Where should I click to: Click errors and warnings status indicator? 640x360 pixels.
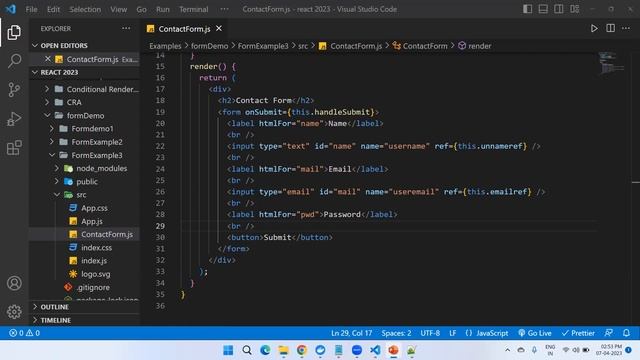point(24,333)
